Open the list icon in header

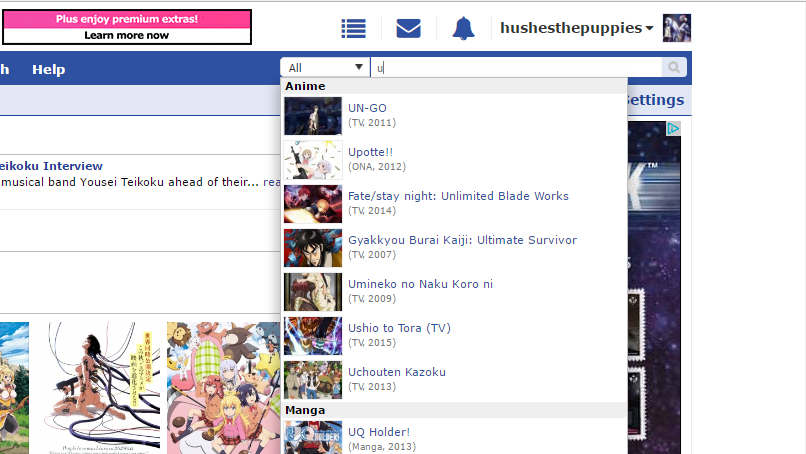coord(354,28)
